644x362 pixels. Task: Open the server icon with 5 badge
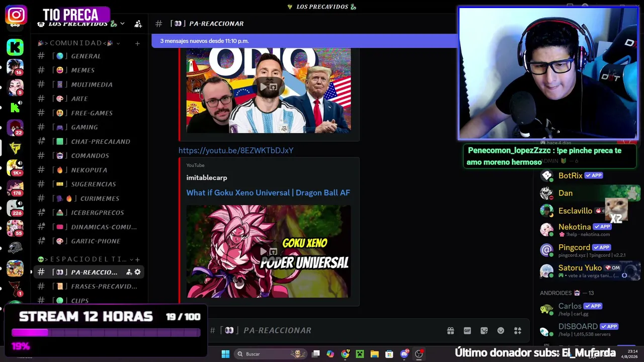click(15, 87)
